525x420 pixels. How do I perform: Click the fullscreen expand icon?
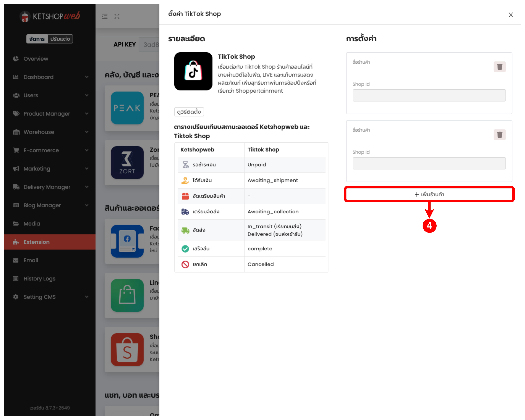pos(117,16)
